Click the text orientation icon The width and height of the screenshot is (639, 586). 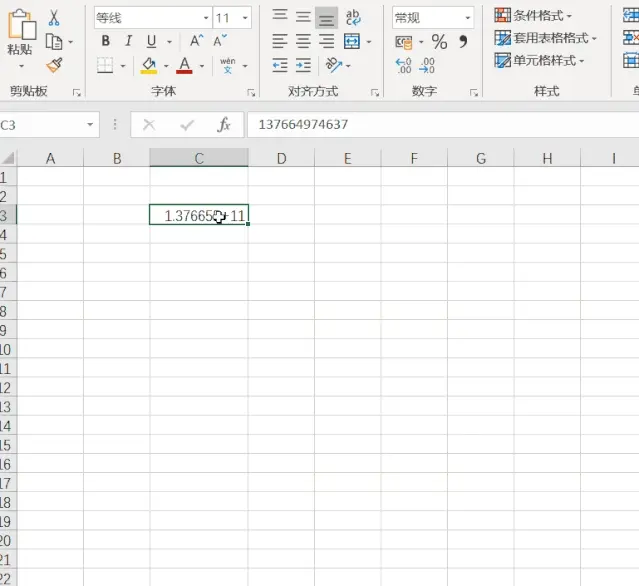tap(334, 65)
